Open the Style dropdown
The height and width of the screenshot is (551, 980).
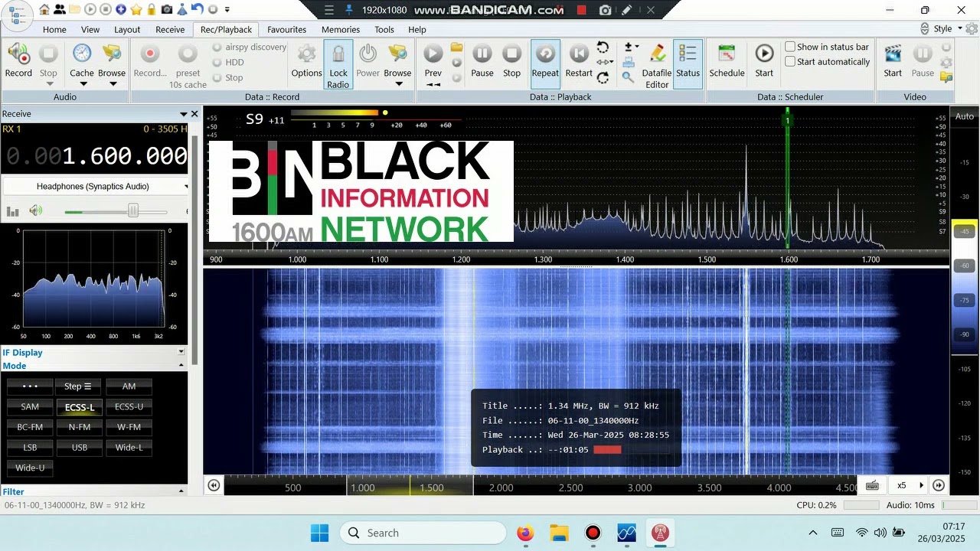coord(947,29)
